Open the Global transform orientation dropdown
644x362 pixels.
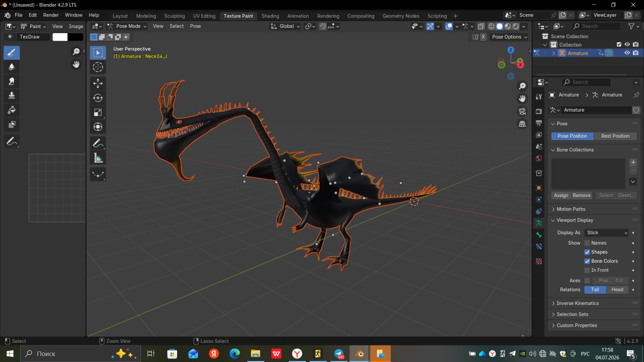285,26
